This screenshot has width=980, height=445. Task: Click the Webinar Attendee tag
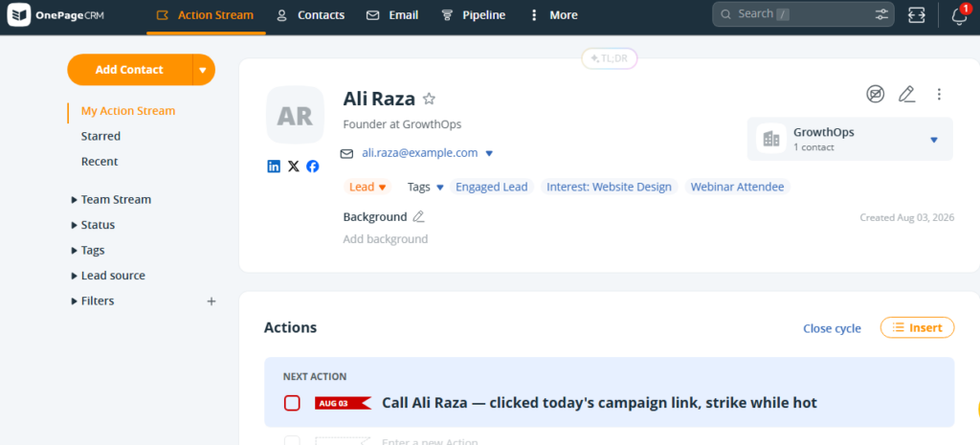coord(738,187)
